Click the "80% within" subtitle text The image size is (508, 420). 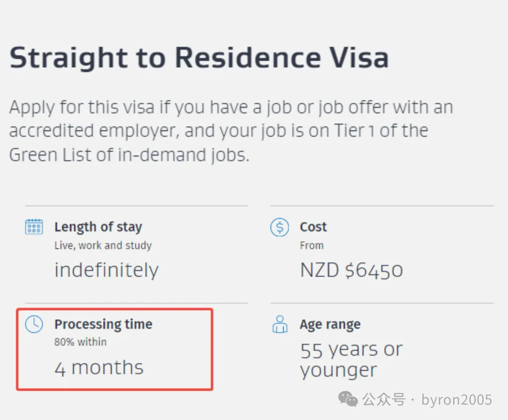coord(80,342)
